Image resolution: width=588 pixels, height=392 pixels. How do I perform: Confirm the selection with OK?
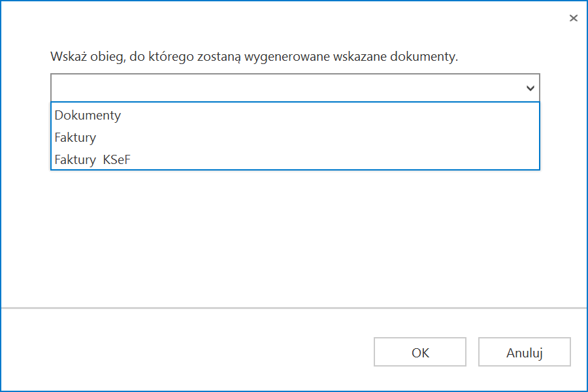point(420,353)
